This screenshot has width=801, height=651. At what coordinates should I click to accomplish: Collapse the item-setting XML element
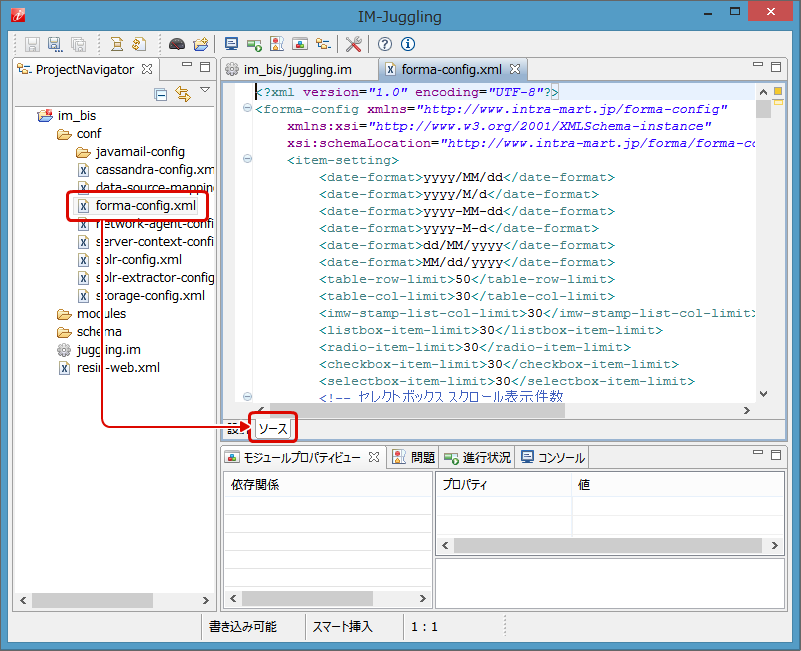coord(247,160)
